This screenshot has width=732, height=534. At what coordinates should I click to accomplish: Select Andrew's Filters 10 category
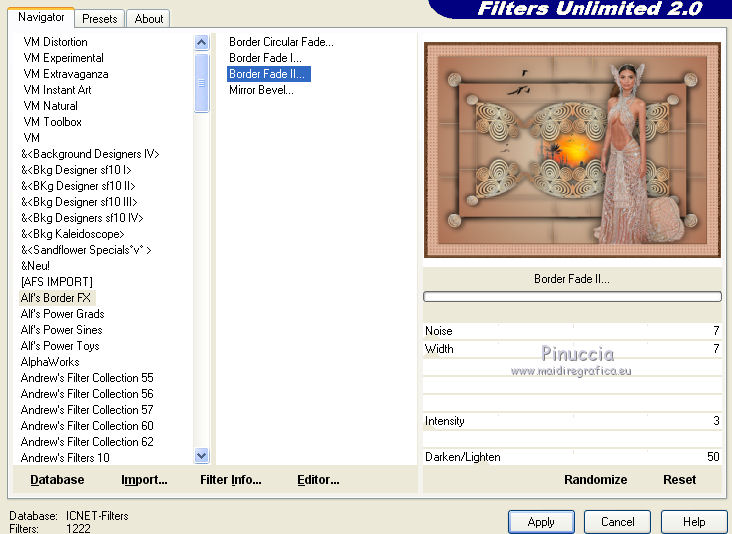click(x=65, y=457)
